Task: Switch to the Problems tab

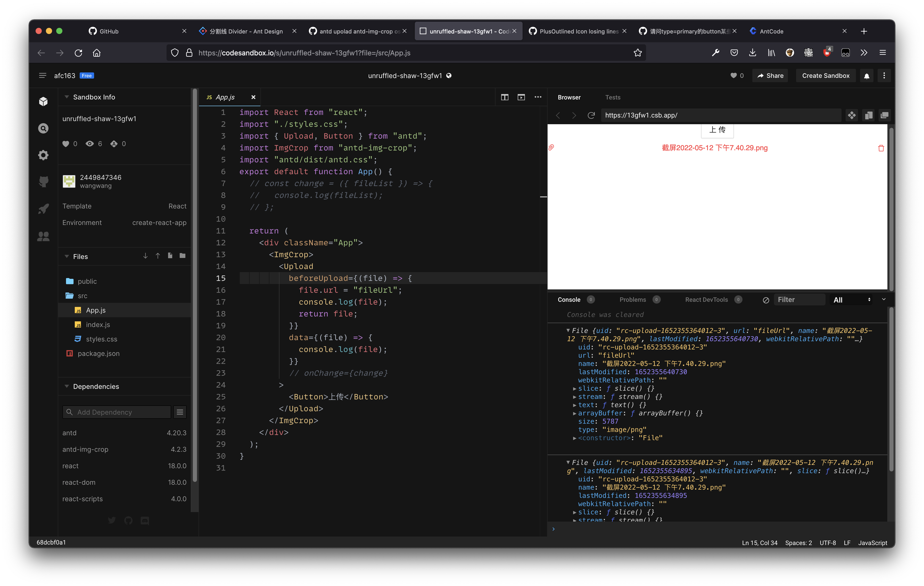Action: (x=632, y=299)
